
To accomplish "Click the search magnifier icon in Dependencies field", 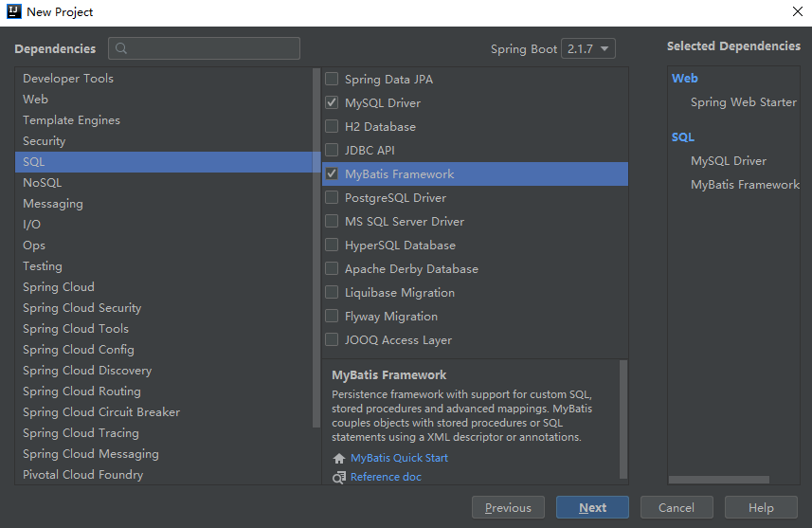I will pyautogui.click(x=121, y=48).
